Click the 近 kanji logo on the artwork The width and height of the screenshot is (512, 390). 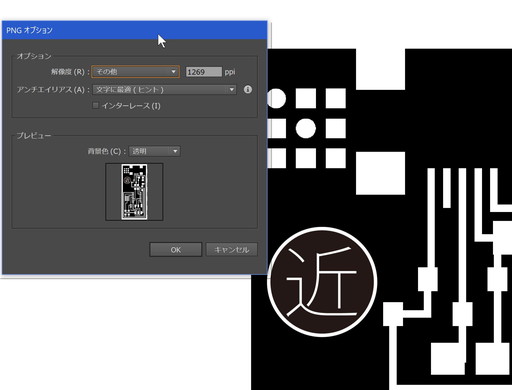point(322,282)
